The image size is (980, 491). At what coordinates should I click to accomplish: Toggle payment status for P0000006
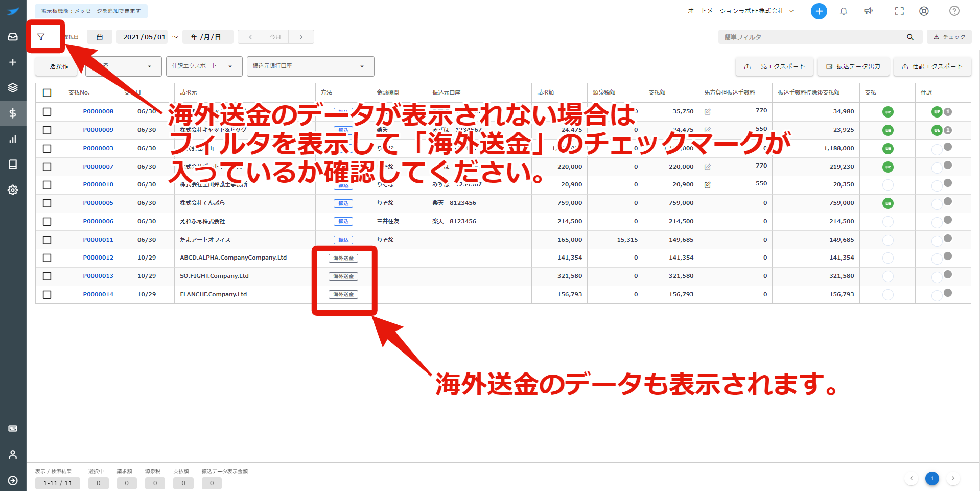coord(888,222)
